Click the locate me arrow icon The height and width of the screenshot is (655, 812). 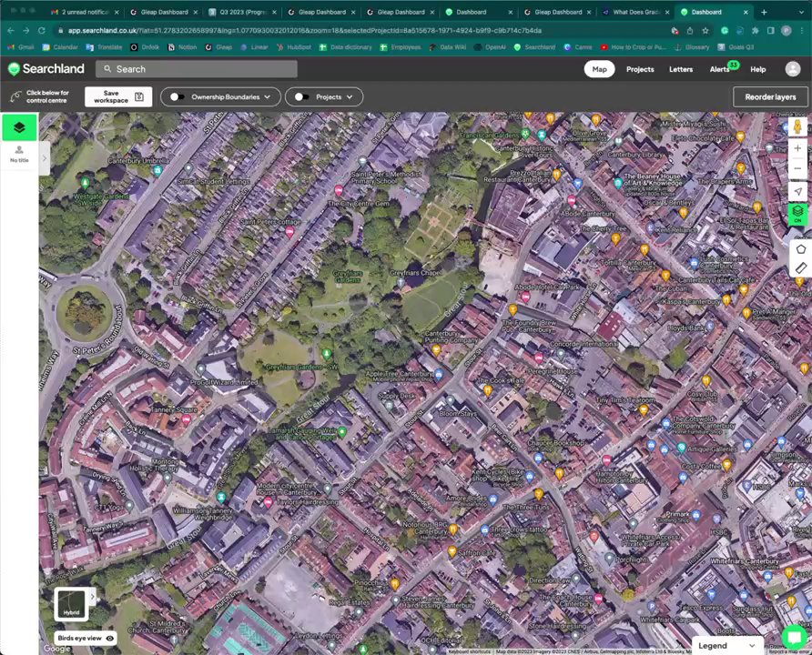coord(797,191)
